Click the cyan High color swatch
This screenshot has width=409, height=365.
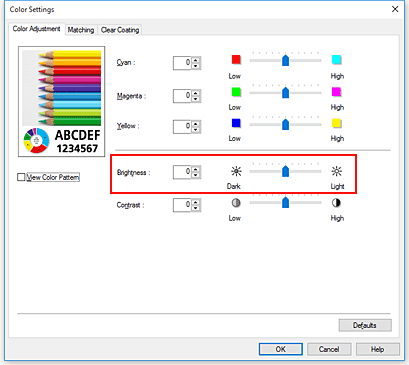pyautogui.click(x=337, y=60)
